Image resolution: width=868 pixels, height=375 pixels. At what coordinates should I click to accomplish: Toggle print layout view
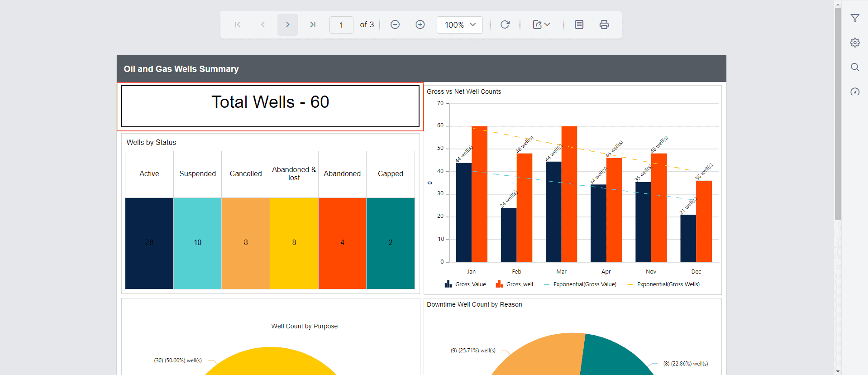[x=579, y=24]
